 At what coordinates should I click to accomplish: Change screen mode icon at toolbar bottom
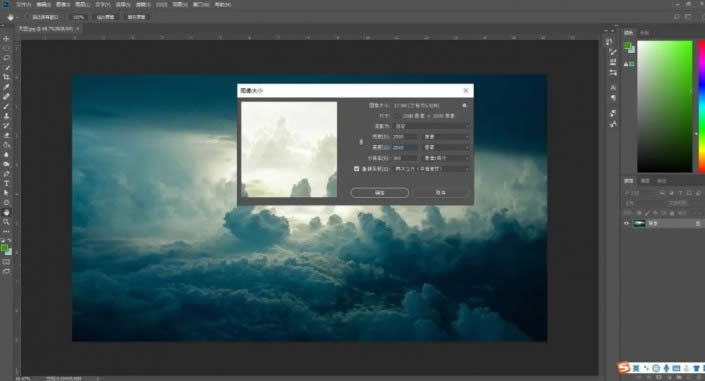6,271
